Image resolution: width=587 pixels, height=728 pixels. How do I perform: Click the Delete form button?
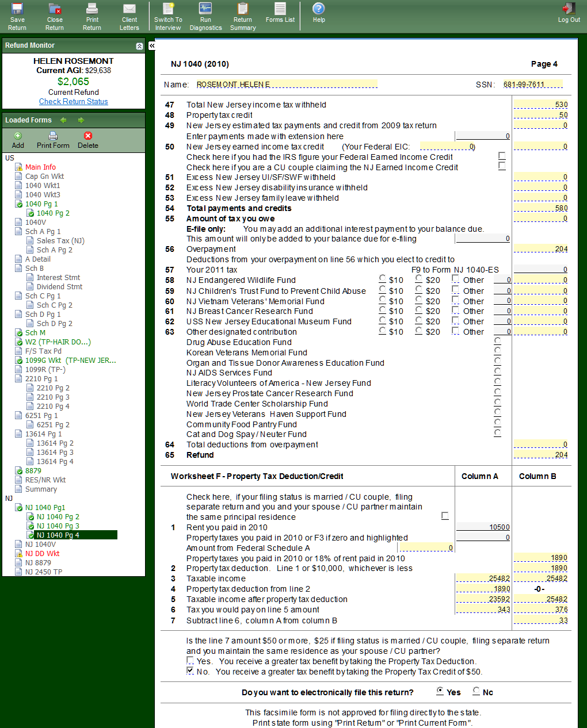(x=87, y=140)
